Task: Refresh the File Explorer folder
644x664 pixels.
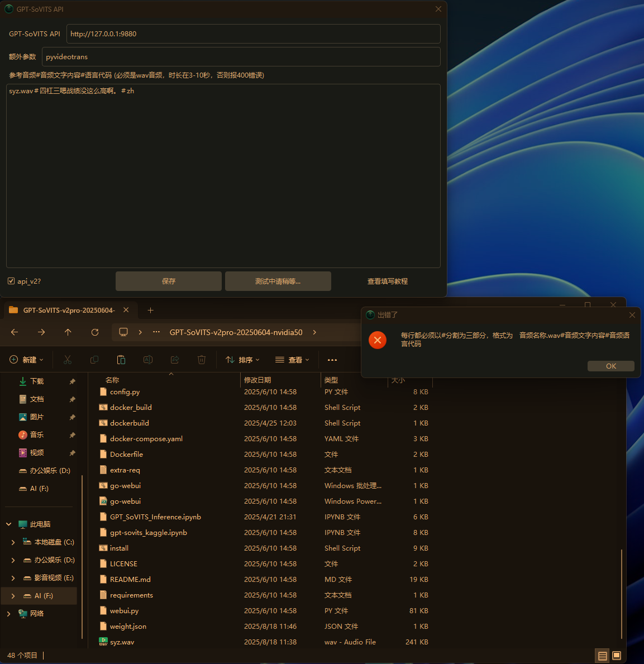Action: pos(95,332)
